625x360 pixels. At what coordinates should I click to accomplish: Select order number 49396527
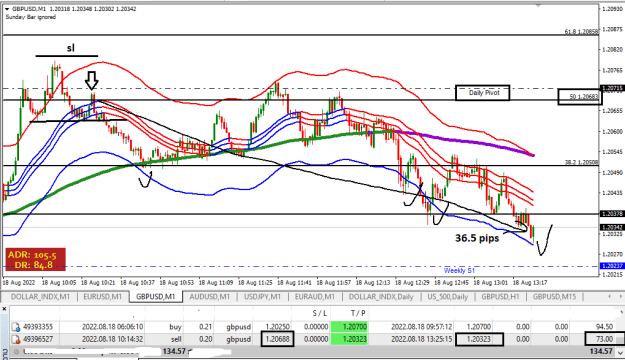37,339
